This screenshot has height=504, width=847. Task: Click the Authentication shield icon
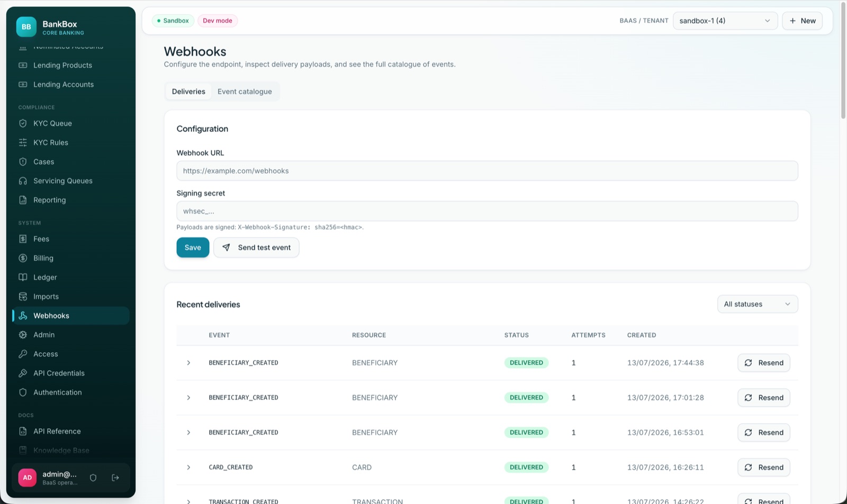click(x=23, y=392)
